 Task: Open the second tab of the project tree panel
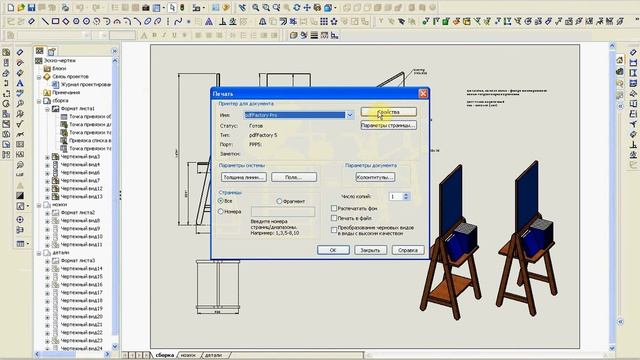[51, 51]
